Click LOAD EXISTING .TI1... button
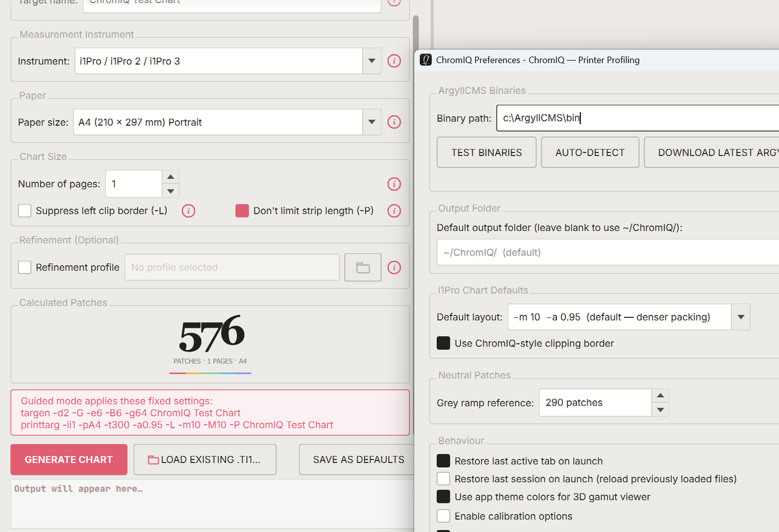 click(x=205, y=459)
